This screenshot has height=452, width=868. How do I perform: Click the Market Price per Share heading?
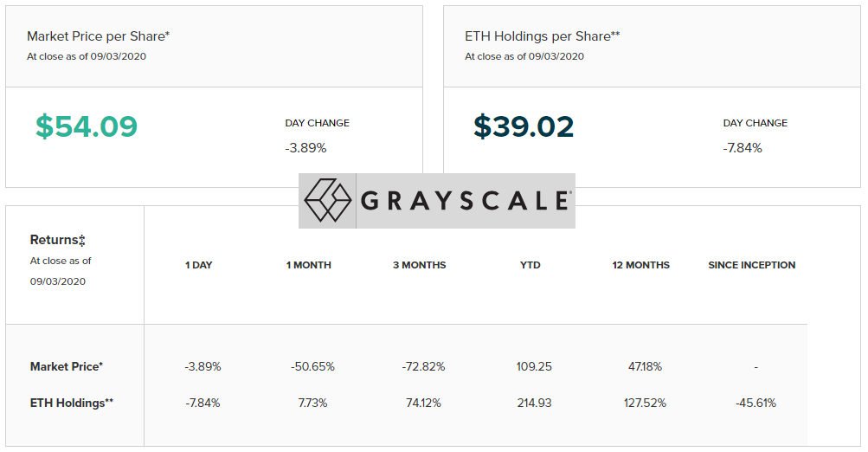tap(98, 36)
